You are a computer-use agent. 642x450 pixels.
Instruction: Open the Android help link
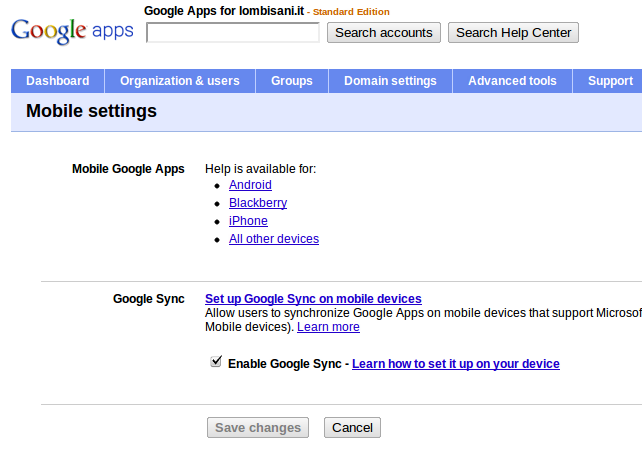pyautogui.click(x=250, y=185)
